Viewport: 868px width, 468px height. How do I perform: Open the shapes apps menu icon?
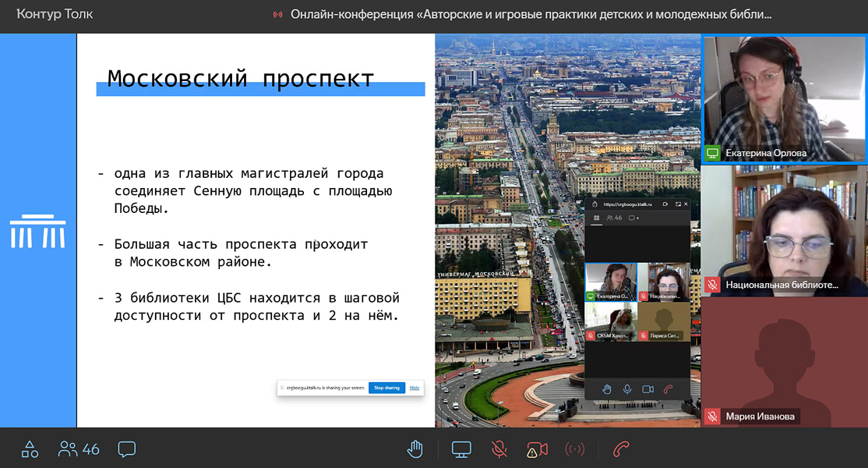point(30,449)
